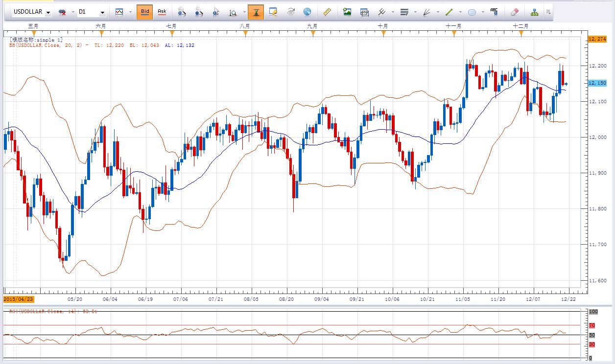Image resolution: width=615 pixels, height=364 pixels.
Task: Expand the Fibonacci tool dropdown arrow
Action: tap(415, 12)
